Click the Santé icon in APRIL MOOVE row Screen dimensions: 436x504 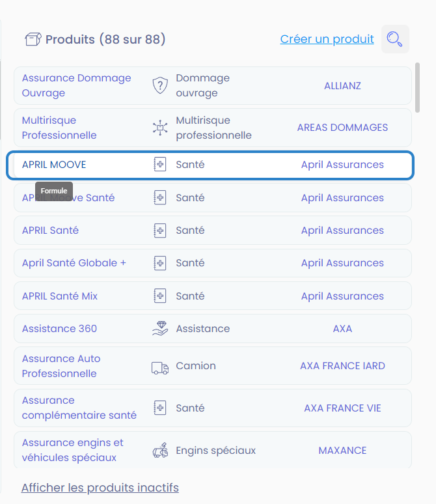tap(160, 164)
